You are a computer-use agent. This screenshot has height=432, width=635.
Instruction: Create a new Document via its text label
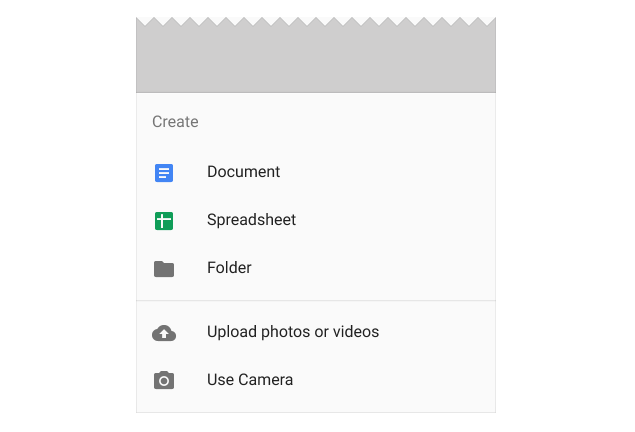(x=243, y=172)
